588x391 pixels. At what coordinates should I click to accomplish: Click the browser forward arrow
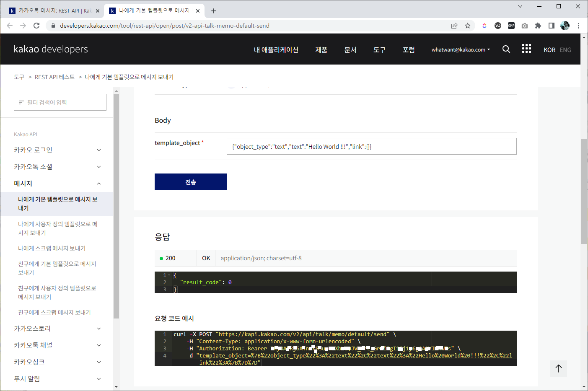click(23, 26)
